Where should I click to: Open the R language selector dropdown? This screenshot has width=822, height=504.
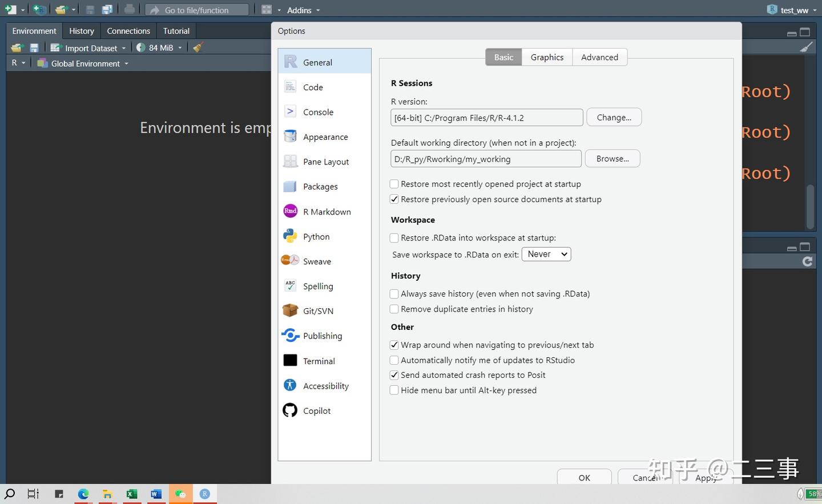[x=18, y=63]
